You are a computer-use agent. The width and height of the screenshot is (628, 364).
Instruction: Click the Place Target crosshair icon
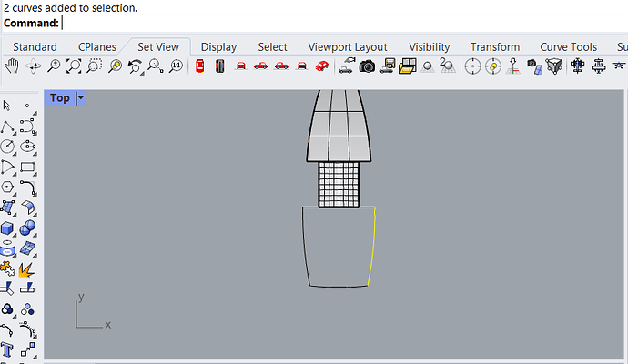472,66
